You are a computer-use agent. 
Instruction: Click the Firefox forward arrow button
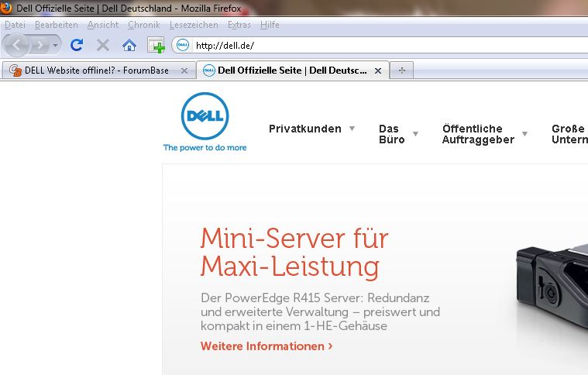40,46
